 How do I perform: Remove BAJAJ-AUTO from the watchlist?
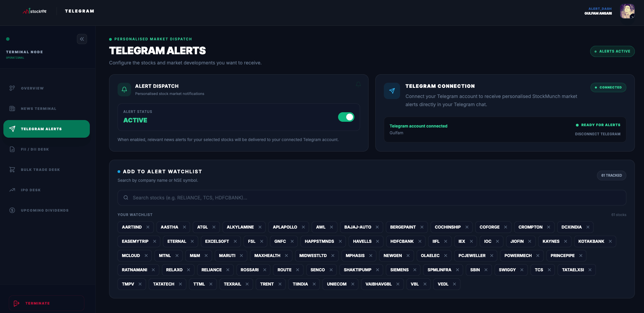point(377,227)
